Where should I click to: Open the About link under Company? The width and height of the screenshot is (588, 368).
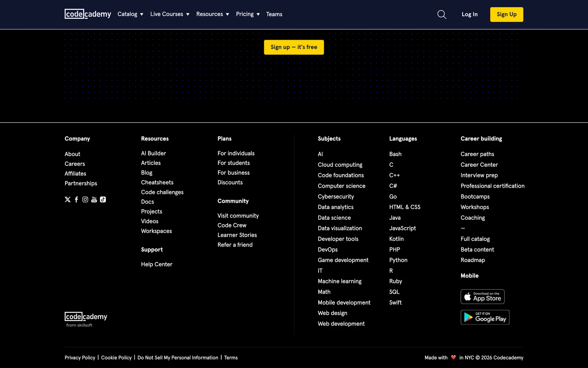click(72, 154)
